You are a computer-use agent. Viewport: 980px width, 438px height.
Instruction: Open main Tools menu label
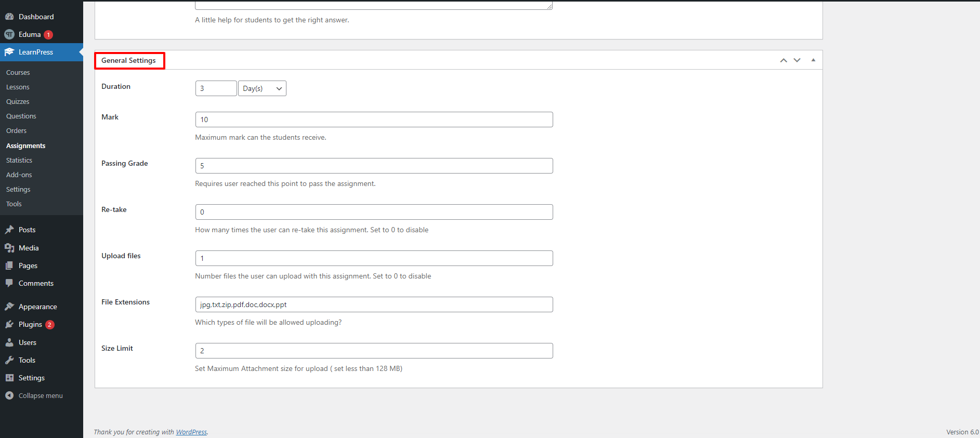[27, 360]
